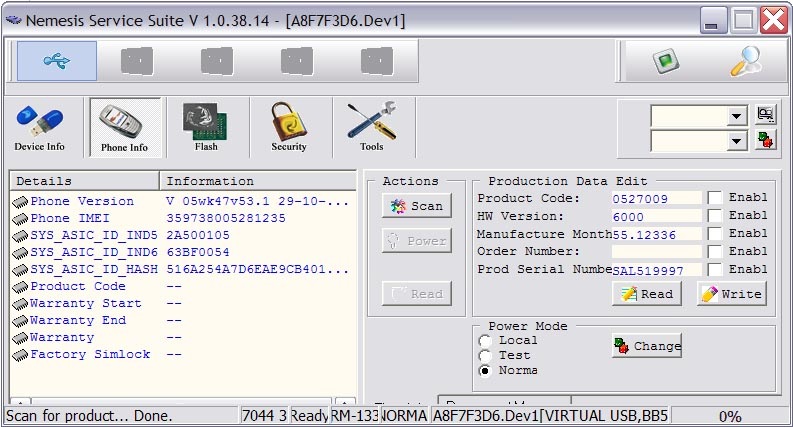Enable the Prod Serial Number checkbox
793x427 pixels.
(x=715, y=270)
